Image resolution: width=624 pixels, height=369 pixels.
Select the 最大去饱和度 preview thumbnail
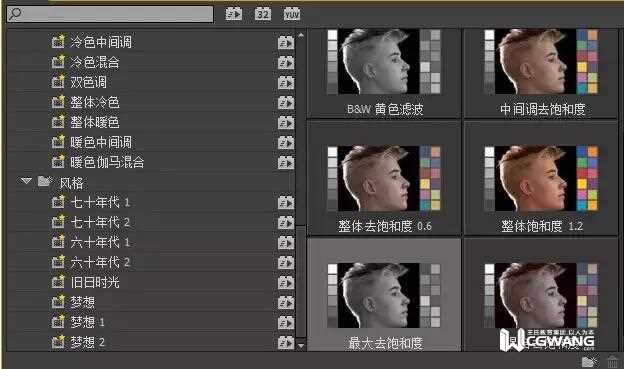tap(384, 295)
